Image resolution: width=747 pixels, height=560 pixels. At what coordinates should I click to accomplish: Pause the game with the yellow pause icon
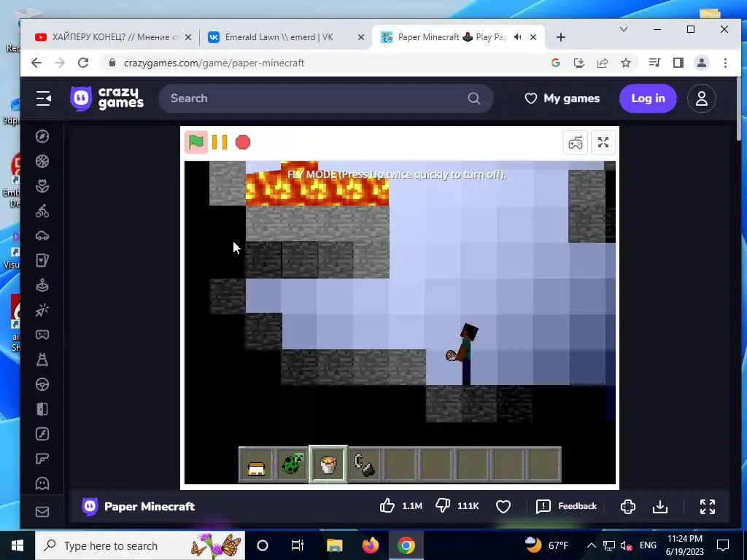tap(220, 142)
